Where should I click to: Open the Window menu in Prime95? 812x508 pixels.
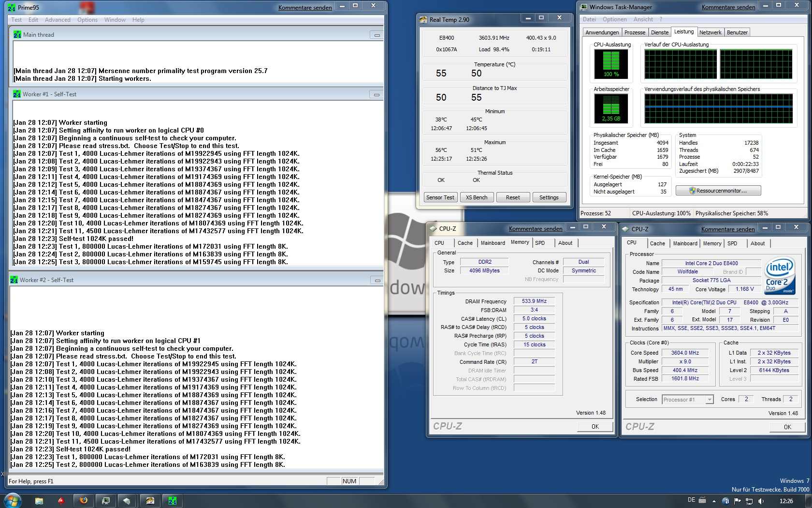(115, 20)
